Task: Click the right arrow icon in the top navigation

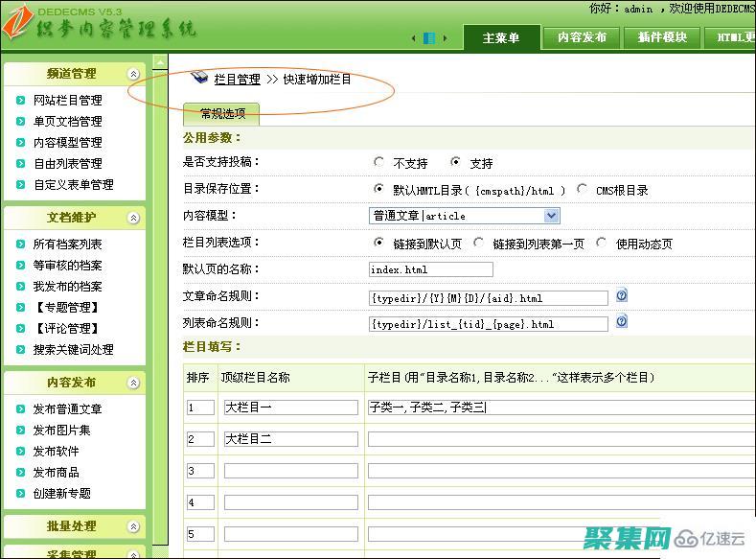Action: [x=446, y=38]
